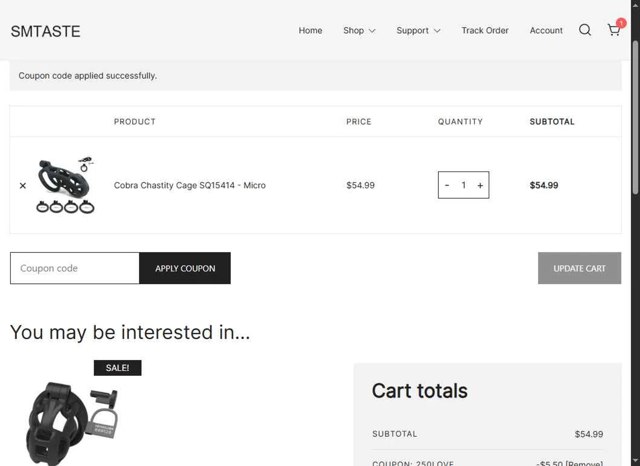This screenshot has height=466, width=640.
Task: Open the cart item product thumbnail
Action: pyautogui.click(x=65, y=185)
